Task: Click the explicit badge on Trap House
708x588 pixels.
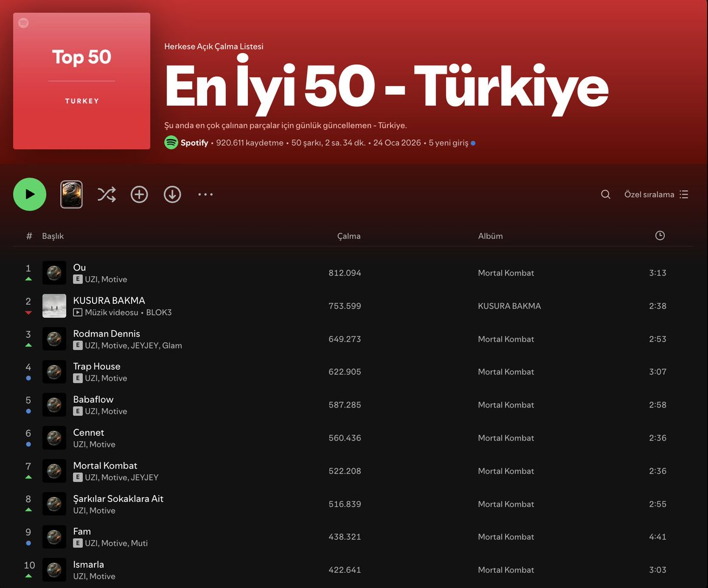Action: pyautogui.click(x=78, y=379)
